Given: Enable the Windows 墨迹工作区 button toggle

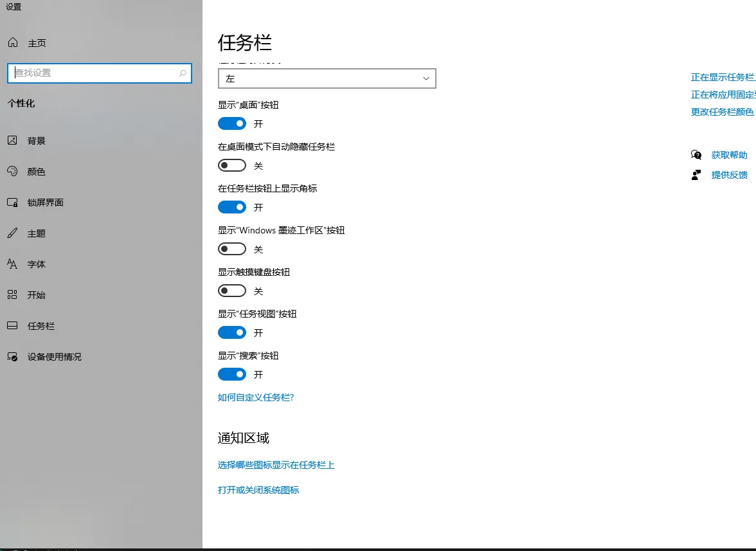Looking at the screenshot, I should tap(232, 249).
